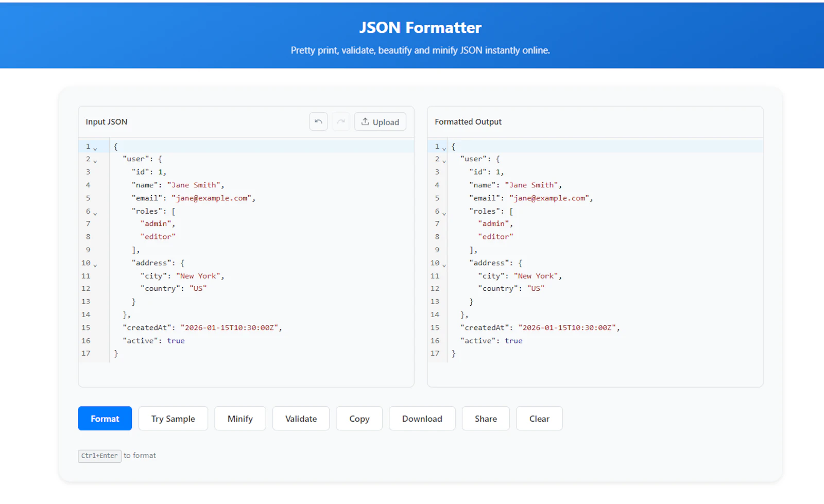Click "Jane Smith" in Formatted Output
The height and width of the screenshot is (504, 824).
531,185
